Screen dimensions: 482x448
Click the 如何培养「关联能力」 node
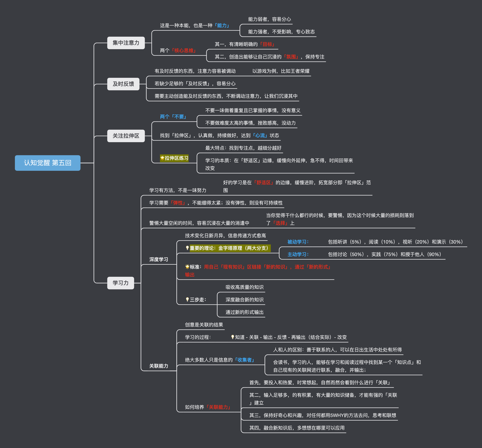tap(208, 407)
